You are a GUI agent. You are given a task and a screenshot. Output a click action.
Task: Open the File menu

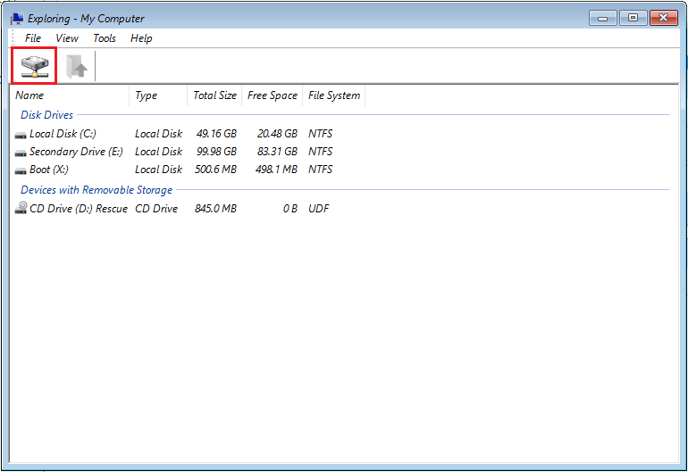(33, 38)
